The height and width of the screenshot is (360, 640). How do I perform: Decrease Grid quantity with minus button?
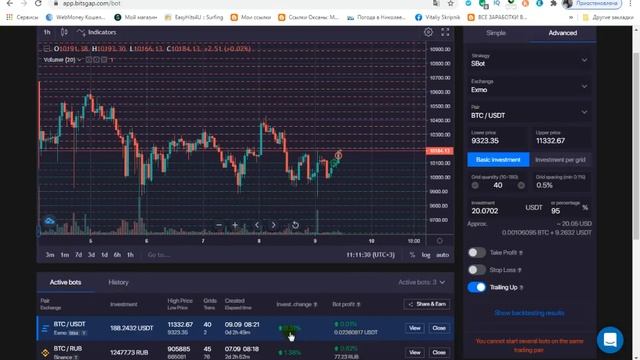click(x=475, y=185)
